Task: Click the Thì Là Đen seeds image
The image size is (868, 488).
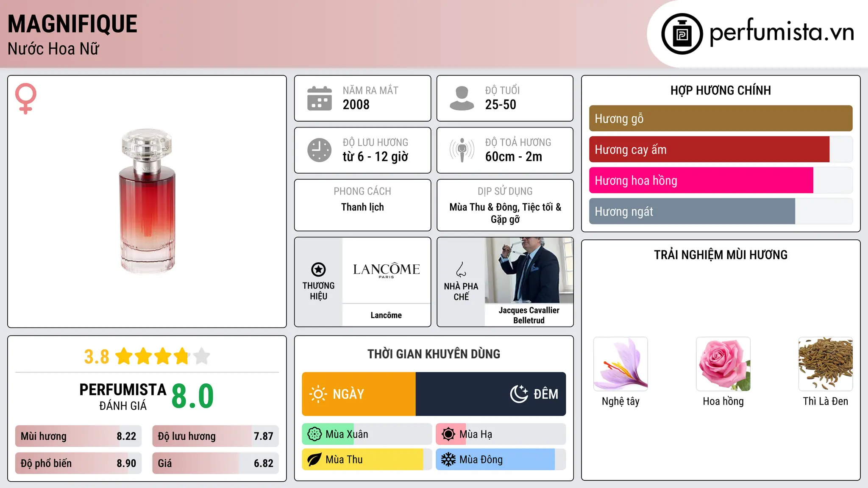Action: click(x=826, y=364)
